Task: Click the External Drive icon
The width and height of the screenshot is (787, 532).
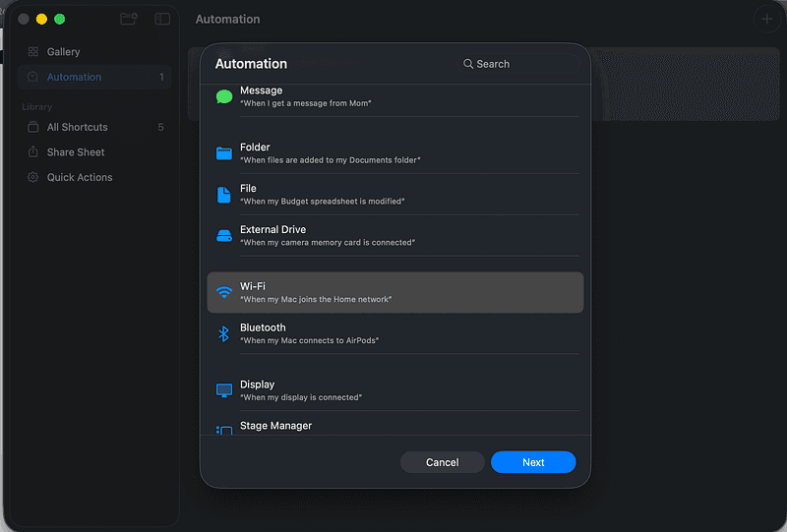Action: click(224, 236)
